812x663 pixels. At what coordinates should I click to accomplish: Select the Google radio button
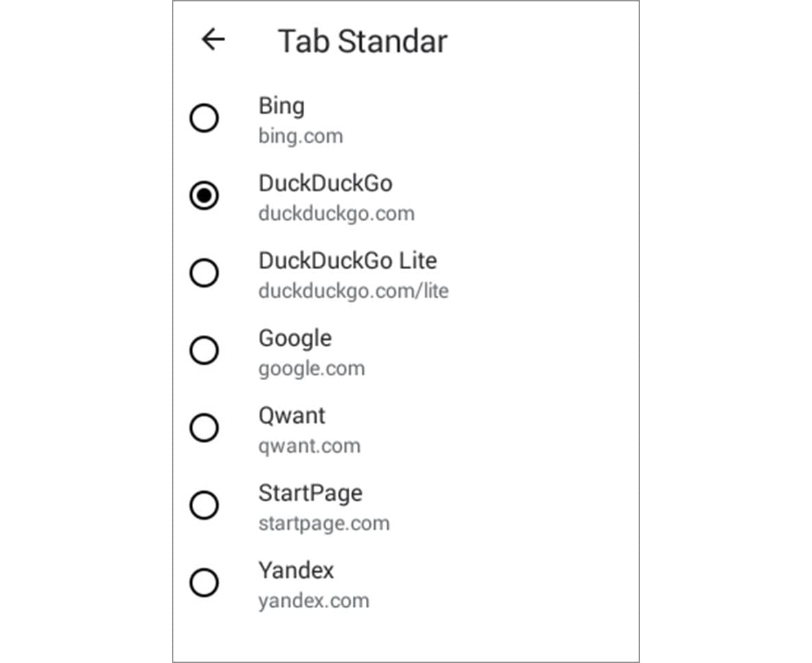[204, 351]
